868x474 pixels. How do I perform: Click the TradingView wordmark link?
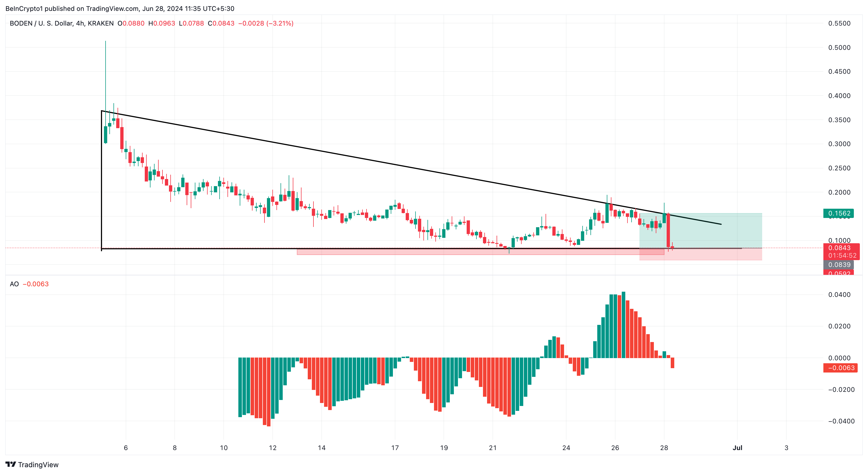[x=38, y=464]
